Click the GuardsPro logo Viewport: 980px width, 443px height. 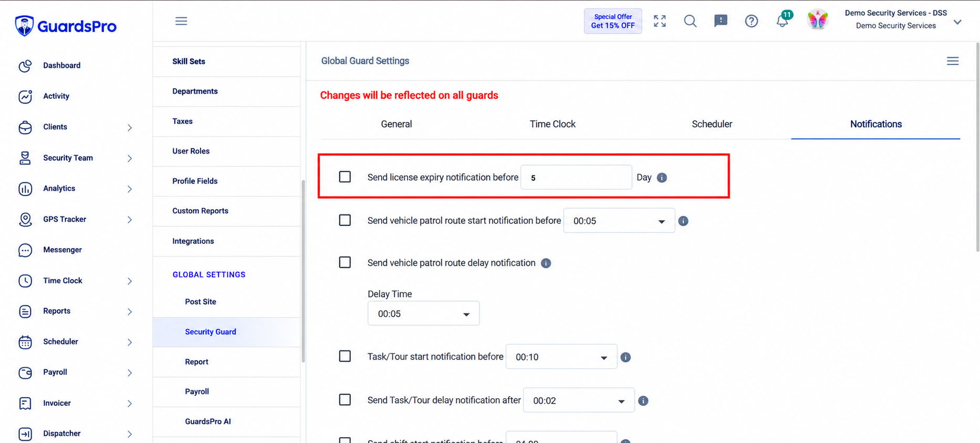(66, 26)
